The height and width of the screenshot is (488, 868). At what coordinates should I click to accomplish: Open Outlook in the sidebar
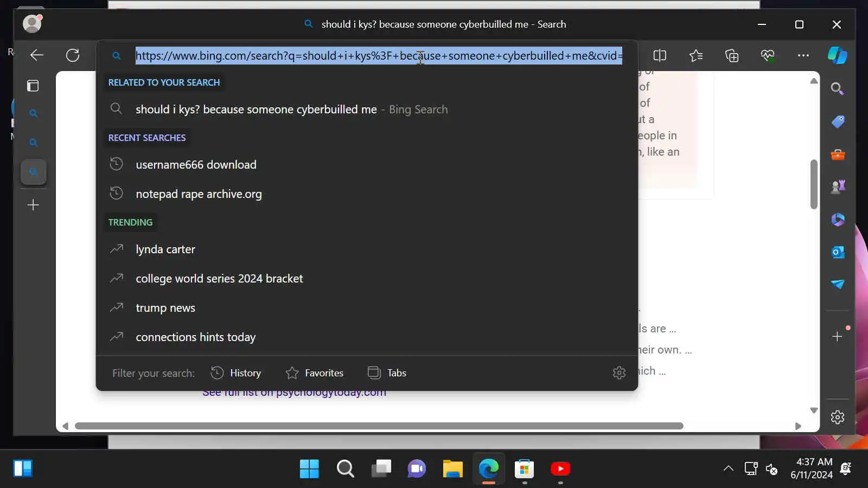[838, 252]
